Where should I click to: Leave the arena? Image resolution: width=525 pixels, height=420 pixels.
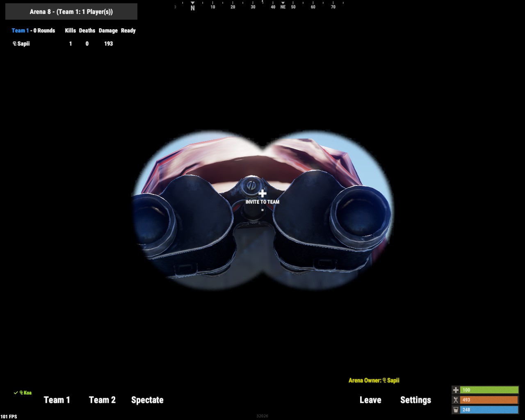(370, 400)
